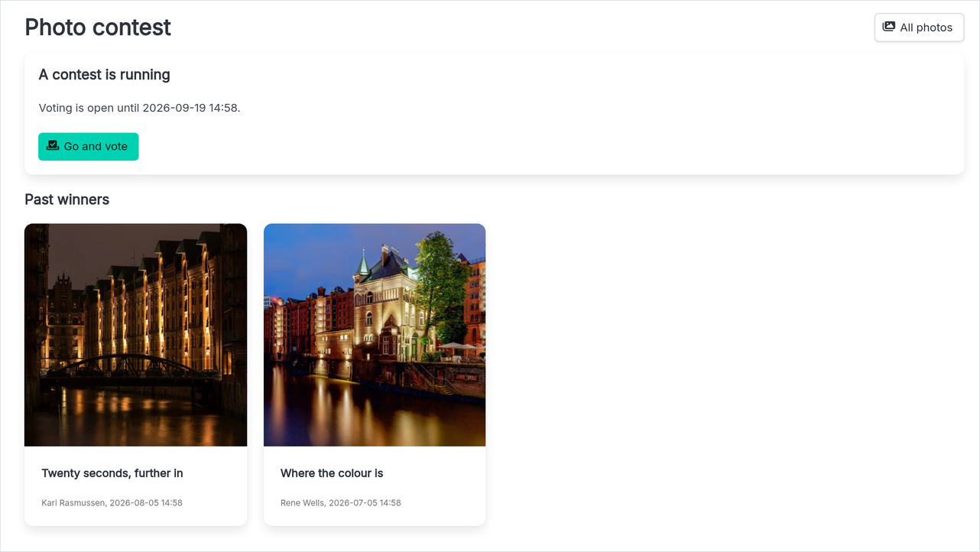Click the "Voting is open until" notice

pyautogui.click(x=140, y=108)
